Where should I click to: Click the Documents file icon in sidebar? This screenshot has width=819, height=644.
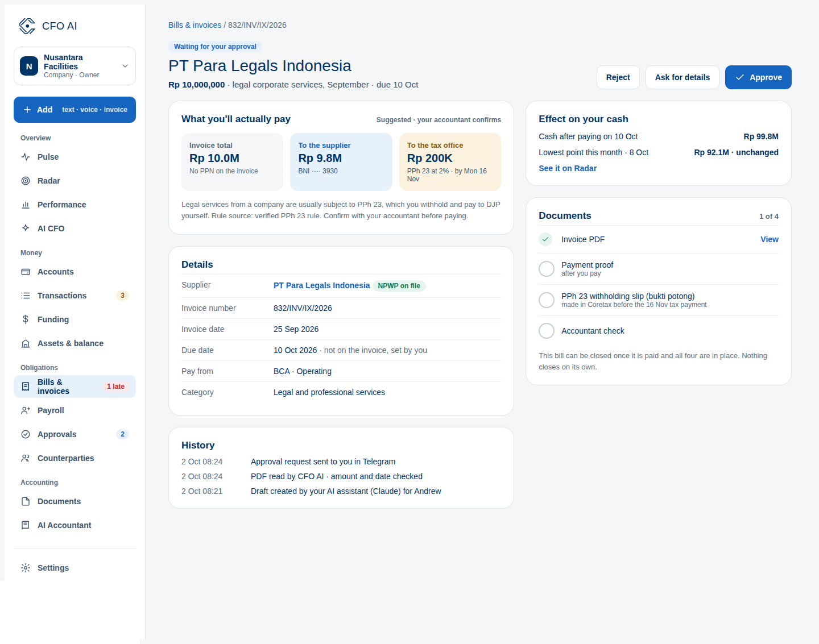tap(26, 501)
